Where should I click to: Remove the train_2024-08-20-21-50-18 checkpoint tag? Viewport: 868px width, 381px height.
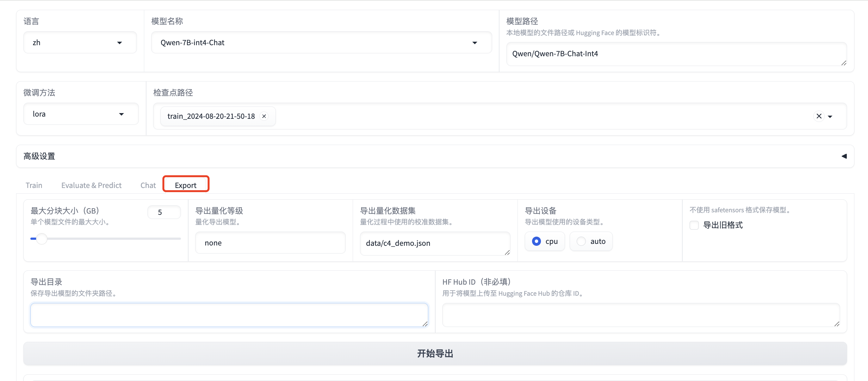click(x=264, y=116)
